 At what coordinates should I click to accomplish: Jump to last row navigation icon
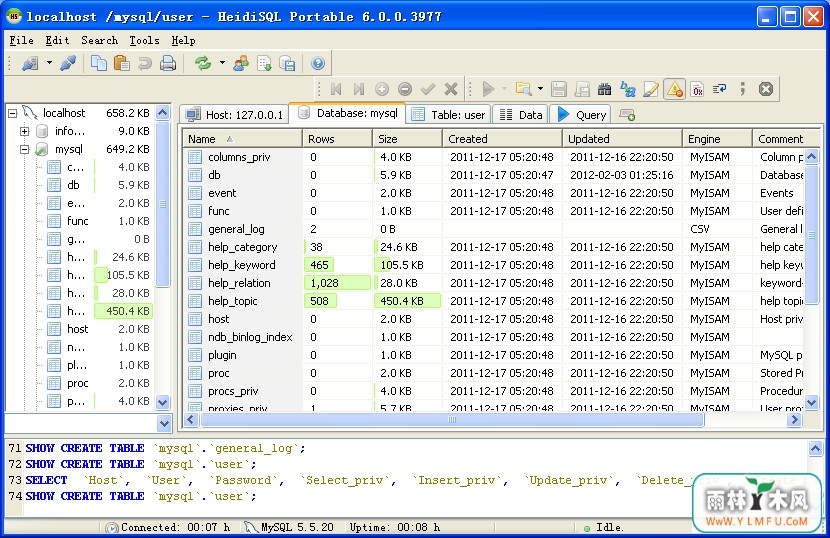[x=359, y=89]
